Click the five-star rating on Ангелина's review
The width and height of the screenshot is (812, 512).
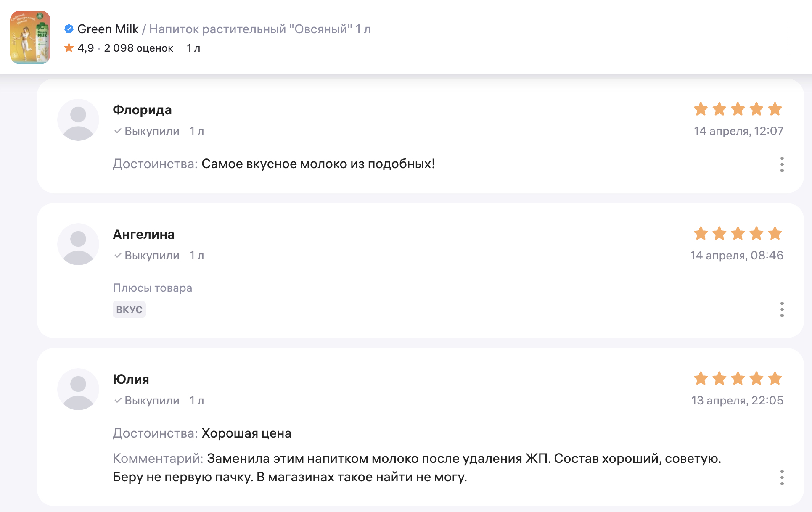(738, 234)
